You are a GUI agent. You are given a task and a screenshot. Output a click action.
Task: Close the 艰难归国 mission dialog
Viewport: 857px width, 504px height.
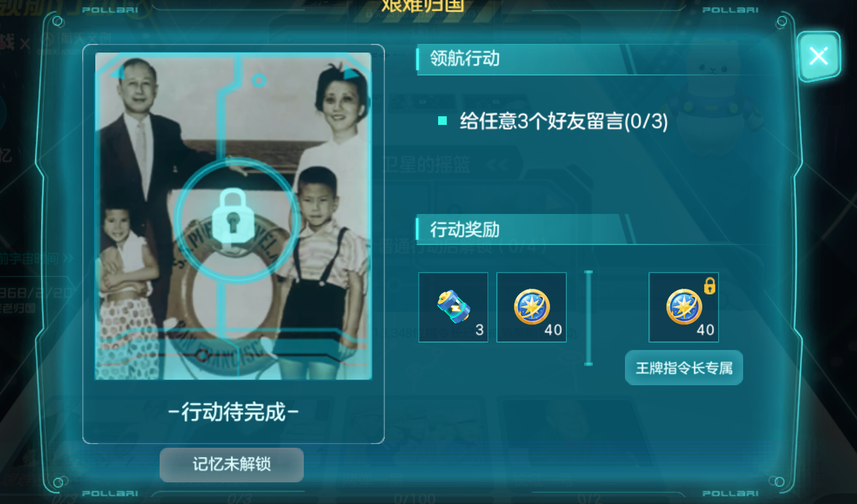click(x=818, y=56)
